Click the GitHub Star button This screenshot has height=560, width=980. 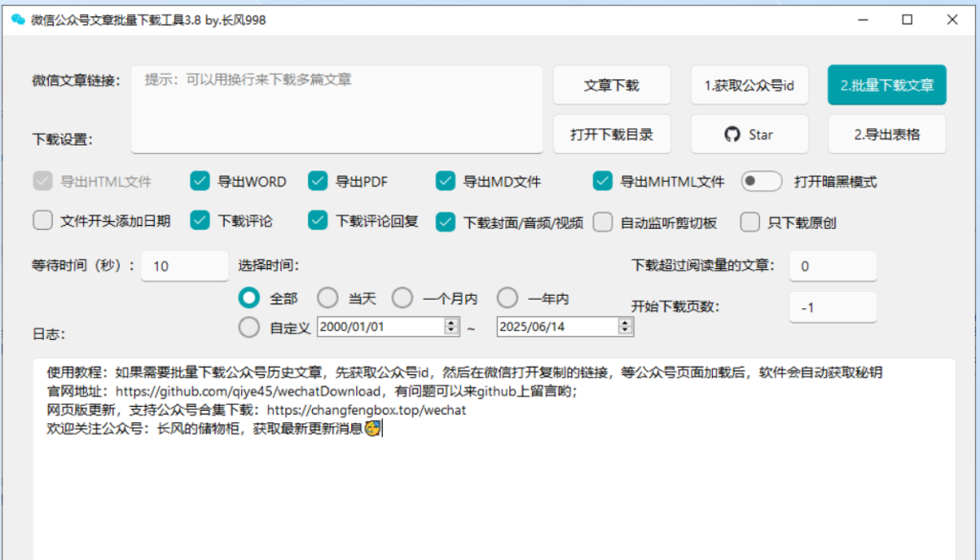coord(748,134)
